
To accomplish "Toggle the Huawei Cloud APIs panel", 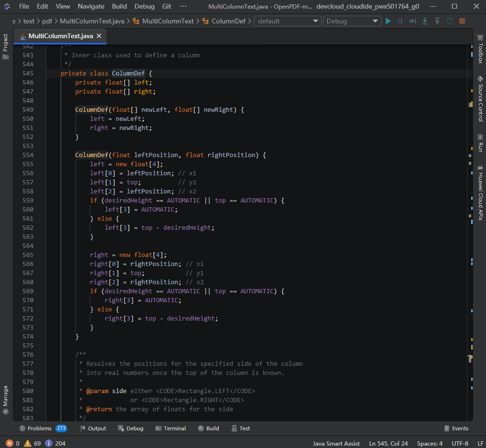I will pyautogui.click(x=480, y=192).
